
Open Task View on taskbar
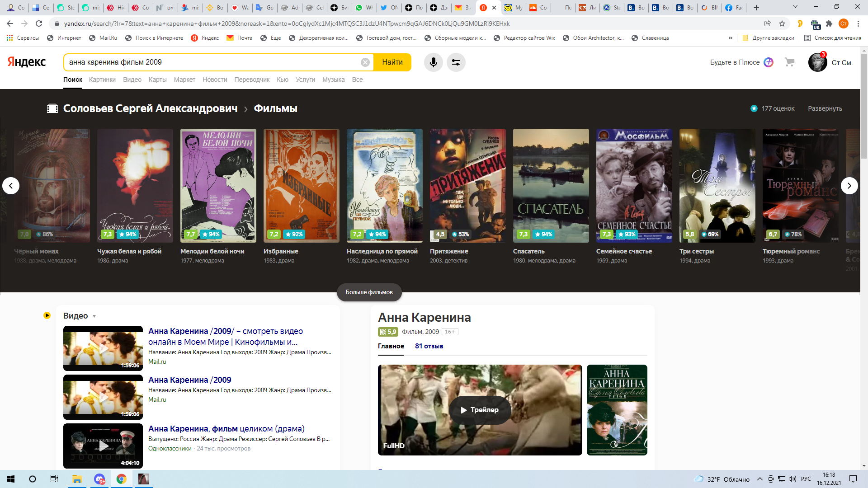[x=54, y=479]
